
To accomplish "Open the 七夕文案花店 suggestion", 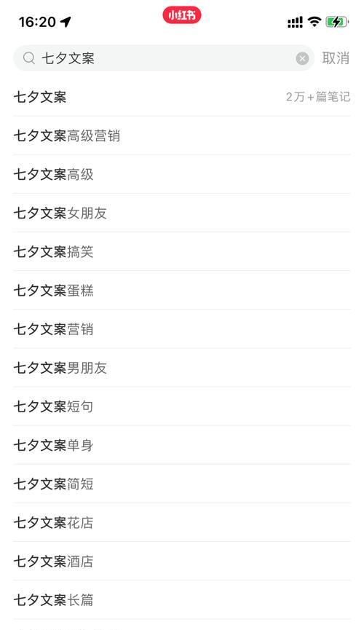I will tap(182, 522).
